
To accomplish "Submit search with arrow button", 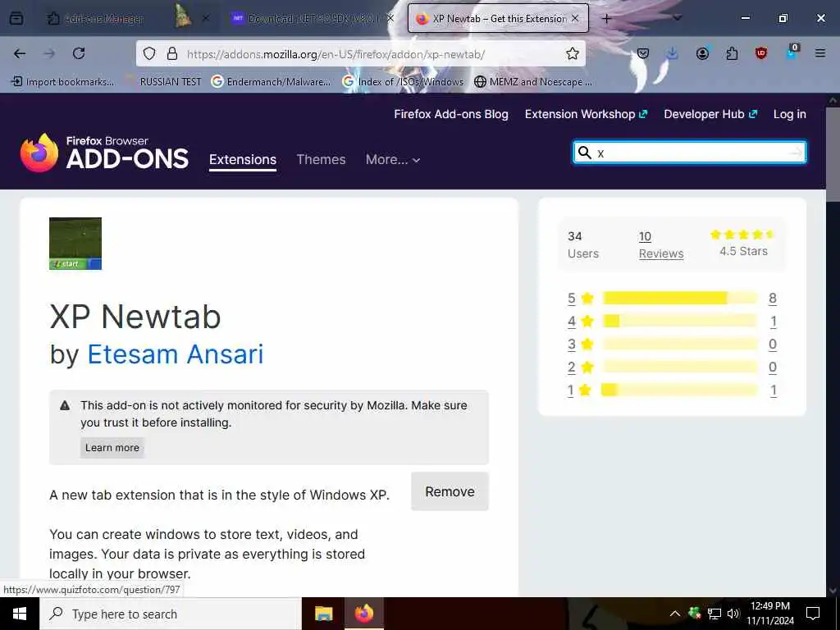I will pyautogui.click(x=796, y=153).
